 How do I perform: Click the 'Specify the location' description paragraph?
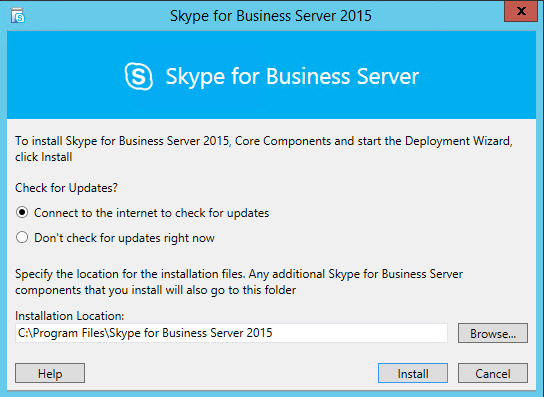coord(239,282)
